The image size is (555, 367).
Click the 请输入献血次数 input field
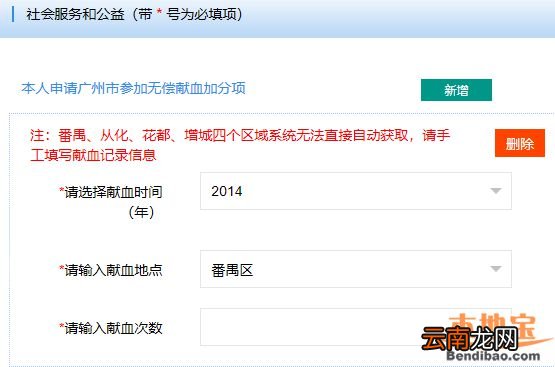[x=356, y=327]
